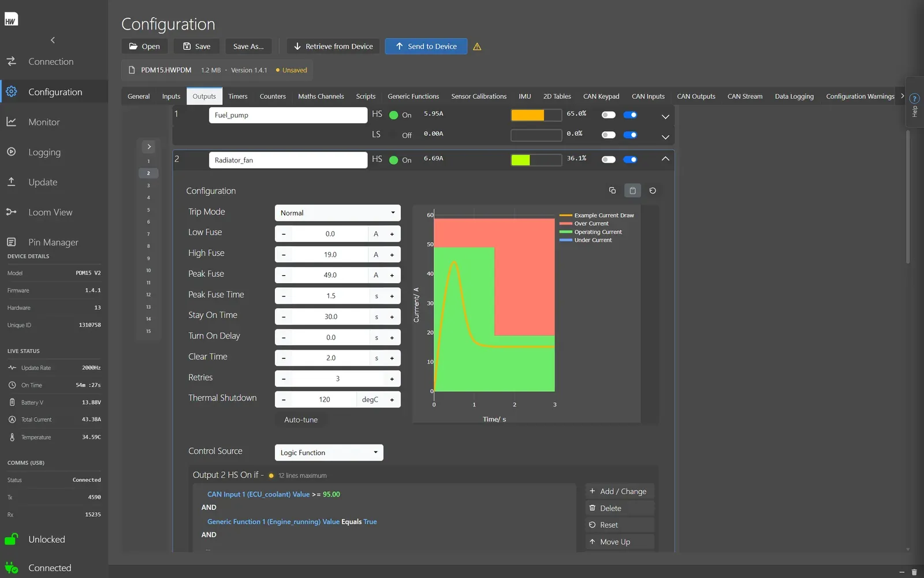Click the Fuel_pump 65.0% current bar

pos(536,115)
